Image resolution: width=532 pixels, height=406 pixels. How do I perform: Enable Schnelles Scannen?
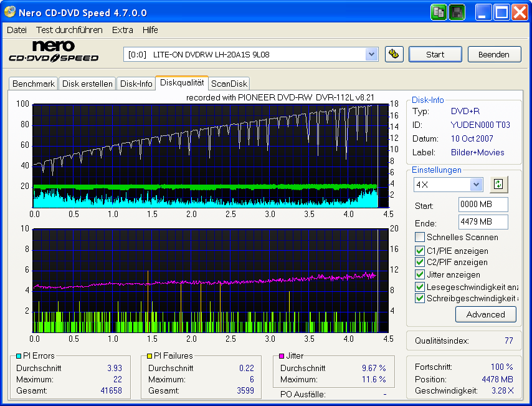[420, 236]
